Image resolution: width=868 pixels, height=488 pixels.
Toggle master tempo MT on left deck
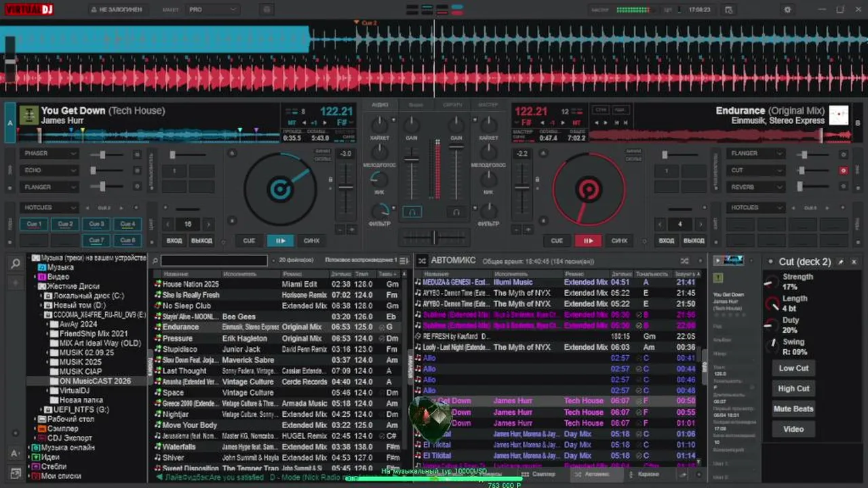(292, 123)
